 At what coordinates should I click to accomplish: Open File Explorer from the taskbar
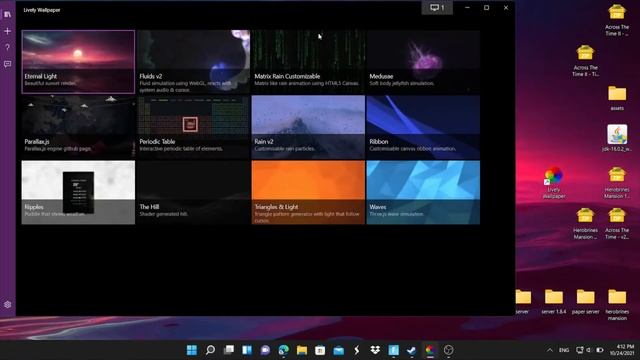click(302, 350)
